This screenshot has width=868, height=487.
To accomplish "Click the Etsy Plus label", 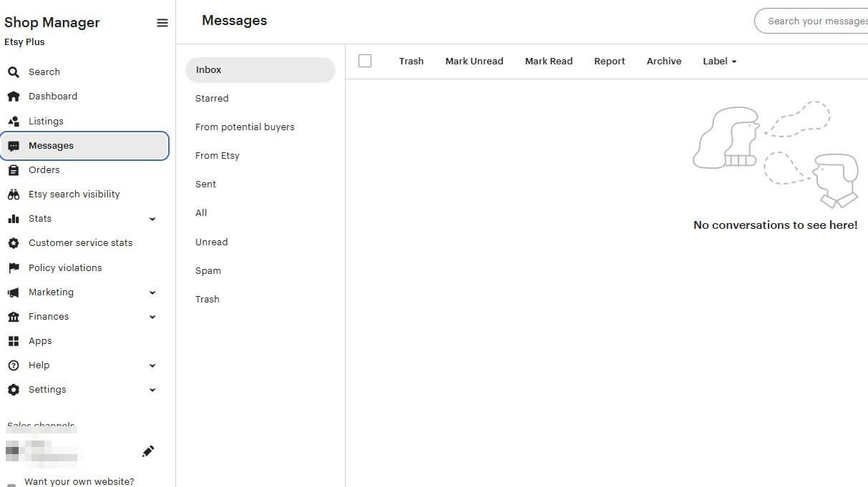I will click(x=24, y=42).
